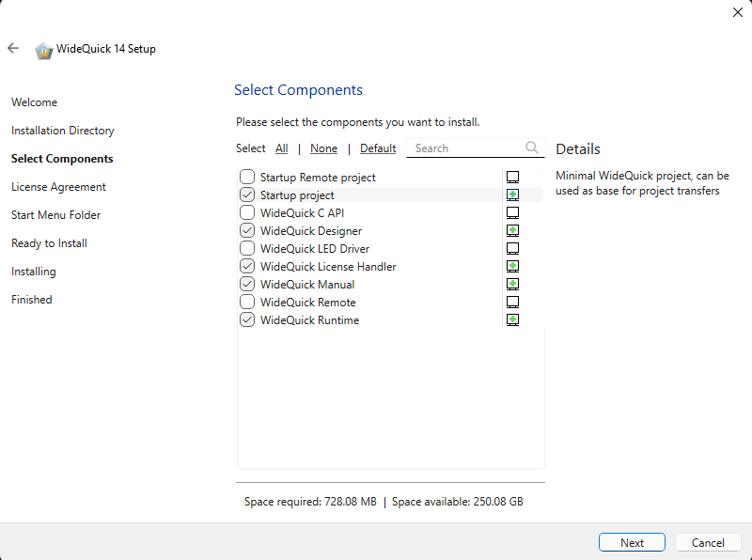
Task: Click the None selection link
Action: 323,148
